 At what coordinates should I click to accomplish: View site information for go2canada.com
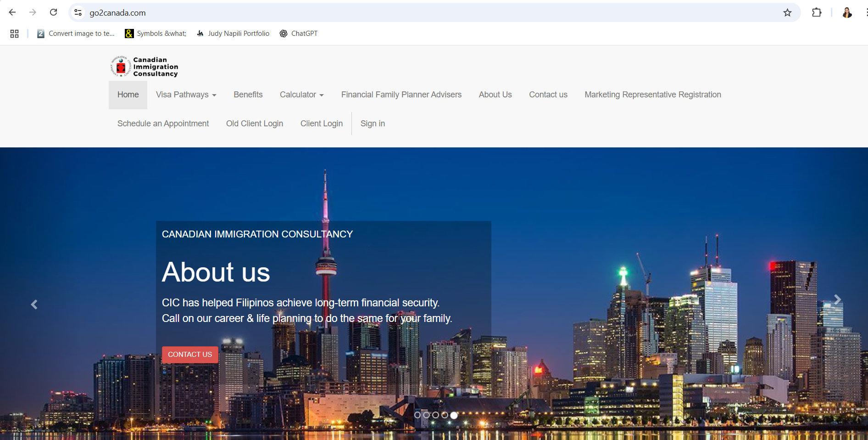pyautogui.click(x=78, y=12)
